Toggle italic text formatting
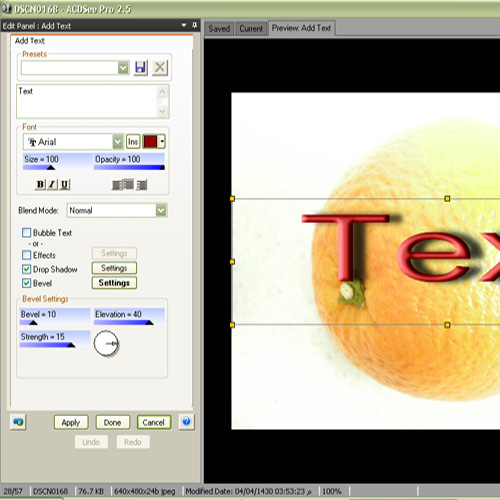 pos(52,184)
